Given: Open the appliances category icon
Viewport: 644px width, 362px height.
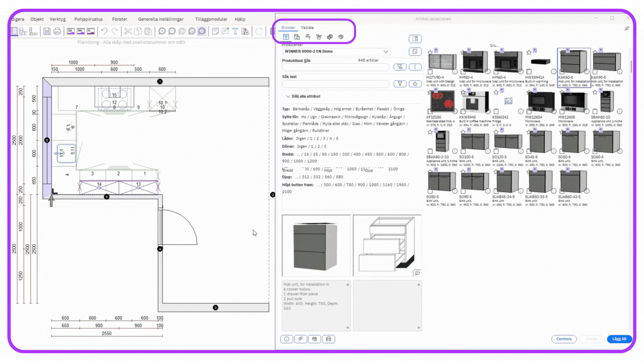Looking at the screenshot, I should (297, 37).
